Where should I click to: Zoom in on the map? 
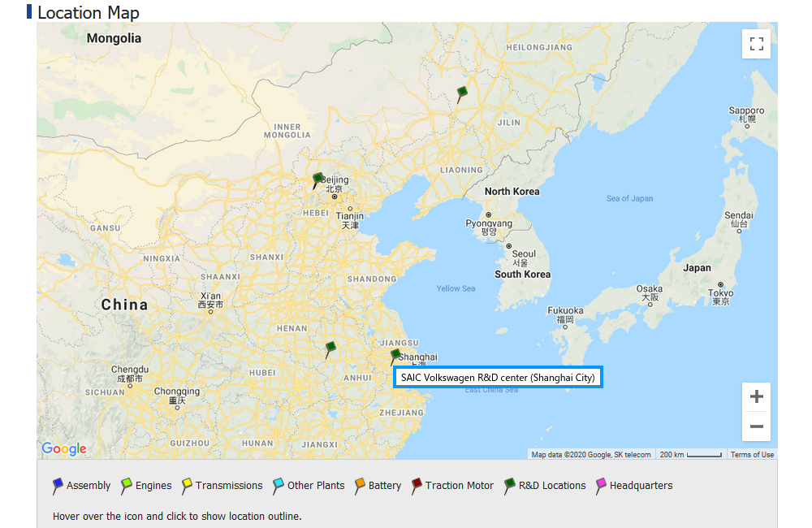[x=756, y=397]
